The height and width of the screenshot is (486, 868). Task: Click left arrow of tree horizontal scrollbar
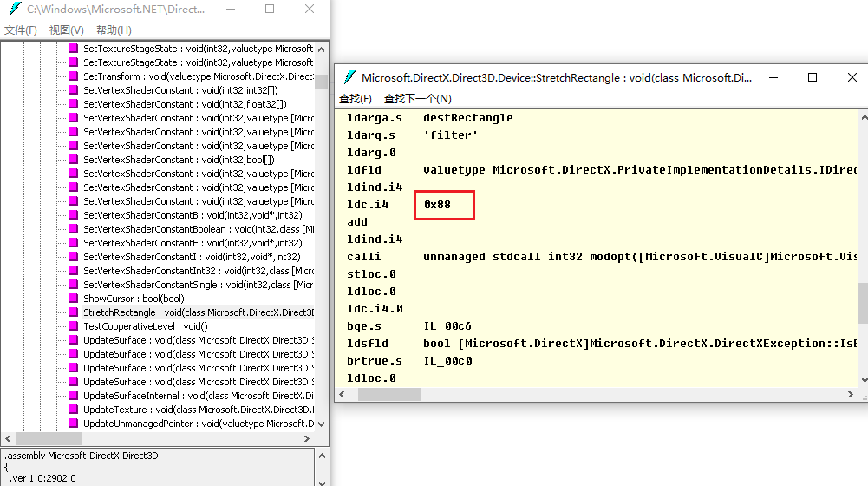click(x=8, y=438)
